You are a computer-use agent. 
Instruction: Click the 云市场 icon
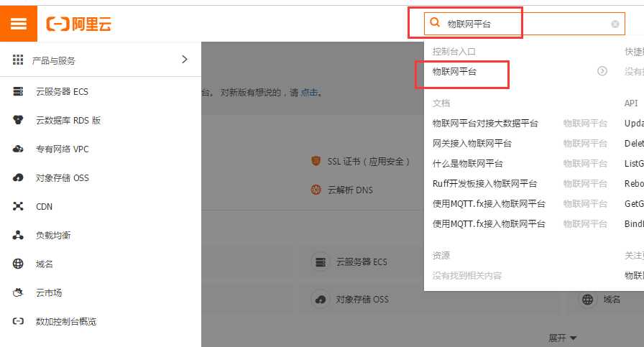[18, 292]
